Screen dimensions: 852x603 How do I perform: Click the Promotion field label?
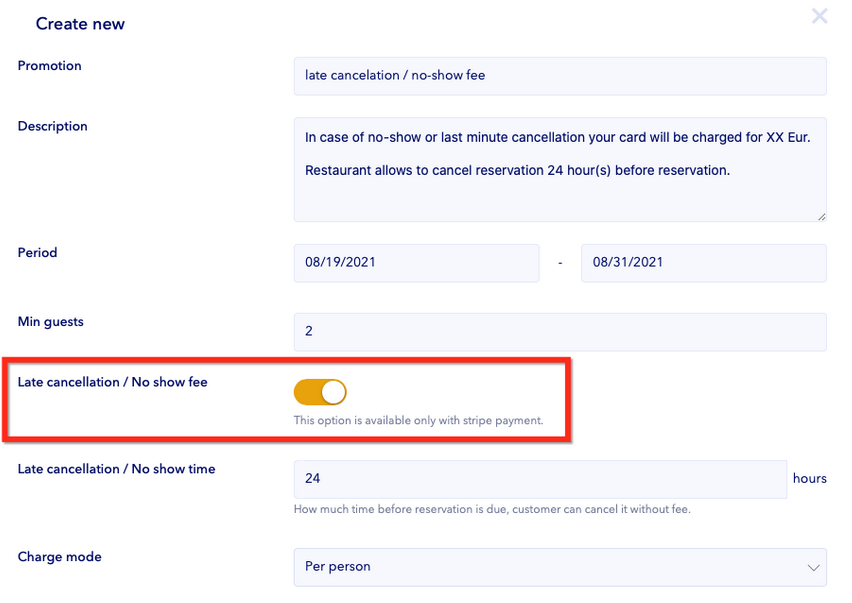click(x=50, y=66)
